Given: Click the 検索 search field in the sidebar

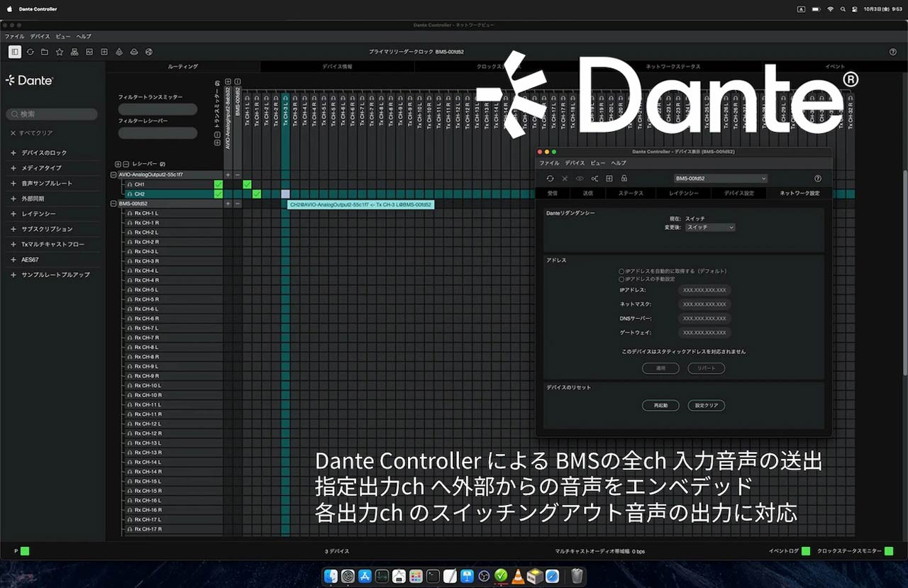Looking at the screenshot, I should (53, 114).
